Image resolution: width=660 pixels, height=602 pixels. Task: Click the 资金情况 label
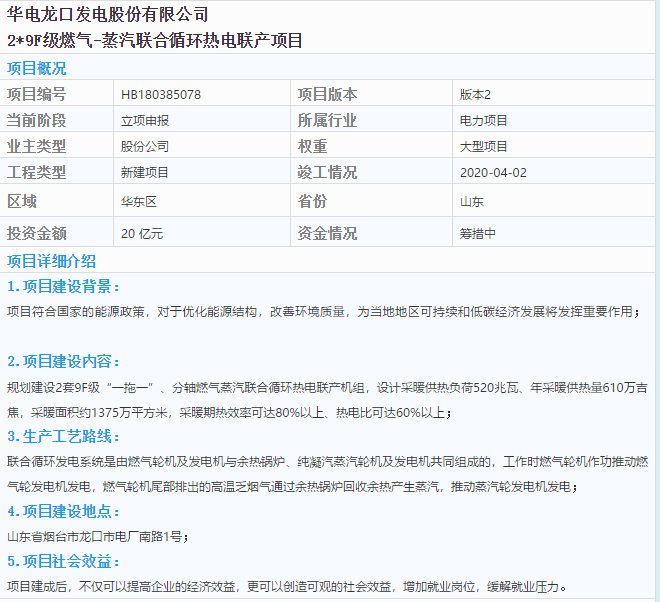(327, 233)
